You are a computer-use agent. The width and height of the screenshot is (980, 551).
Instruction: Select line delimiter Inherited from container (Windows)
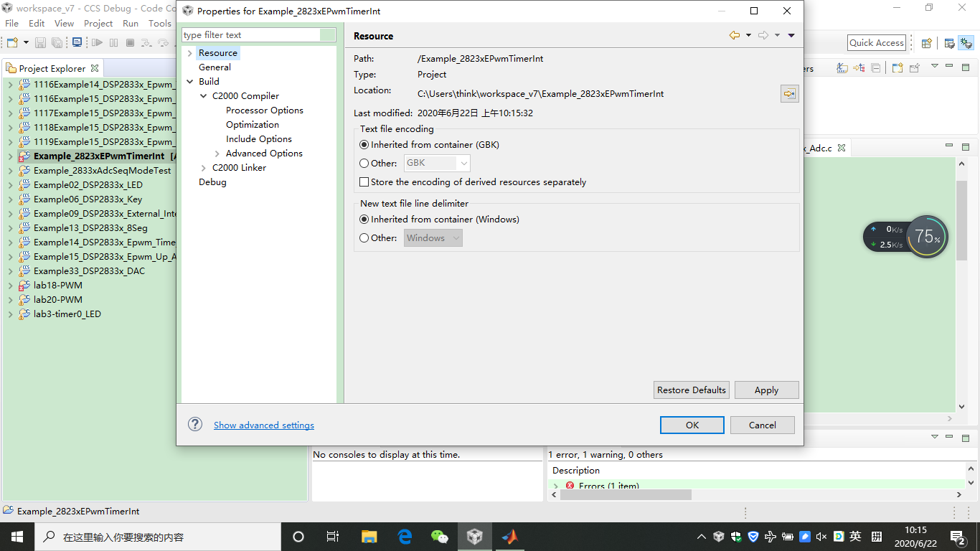point(364,219)
